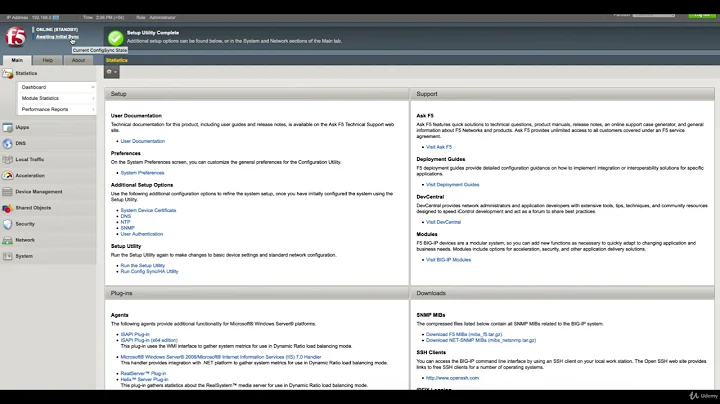
Task: Click the green Setup Complete checkmark
Action: click(115, 37)
